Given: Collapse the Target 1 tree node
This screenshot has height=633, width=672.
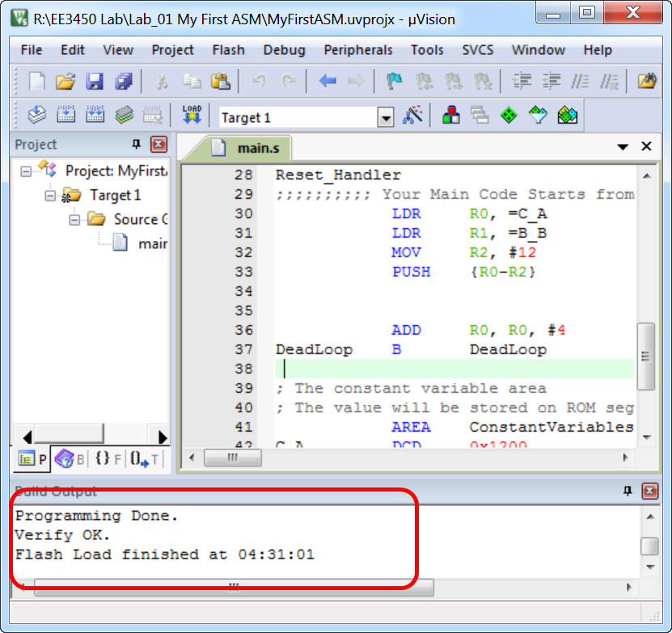Looking at the screenshot, I should pyautogui.click(x=51, y=195).
